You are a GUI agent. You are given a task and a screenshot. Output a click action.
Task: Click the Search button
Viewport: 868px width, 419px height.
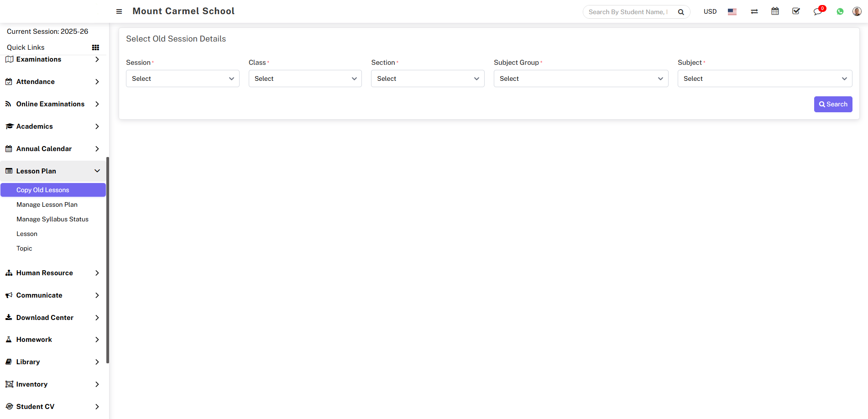(833, 104)
